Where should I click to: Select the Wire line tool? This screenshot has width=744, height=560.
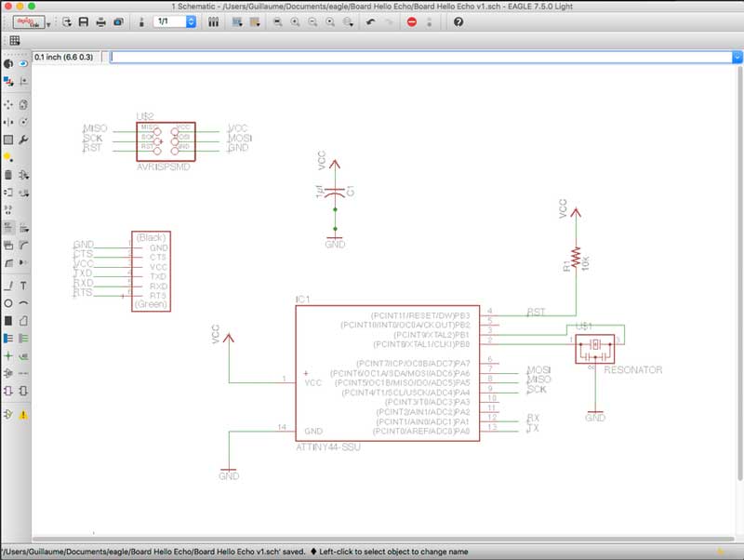point(8,286)
